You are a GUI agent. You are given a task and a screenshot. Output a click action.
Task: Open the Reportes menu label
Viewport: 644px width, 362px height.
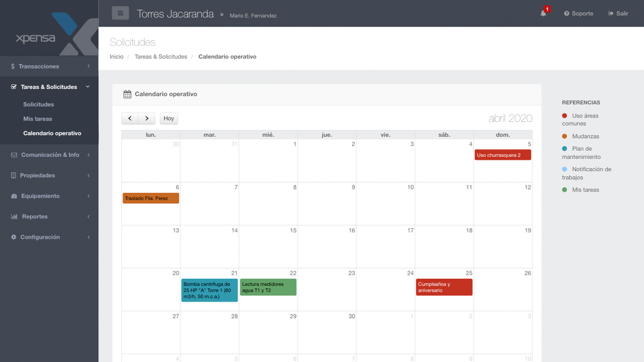pyautogui.click(x=35, y=216)
